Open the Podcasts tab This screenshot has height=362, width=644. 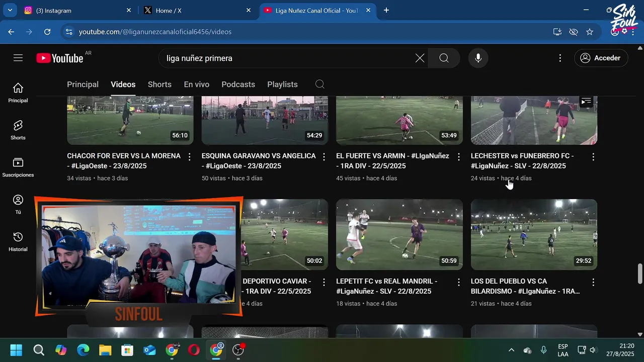click(x=238, y=84)
